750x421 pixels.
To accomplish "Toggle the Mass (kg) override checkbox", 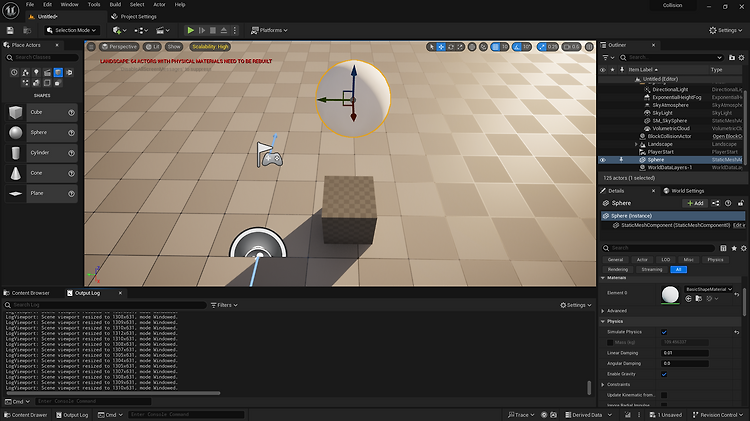I will tap(610, 343).
